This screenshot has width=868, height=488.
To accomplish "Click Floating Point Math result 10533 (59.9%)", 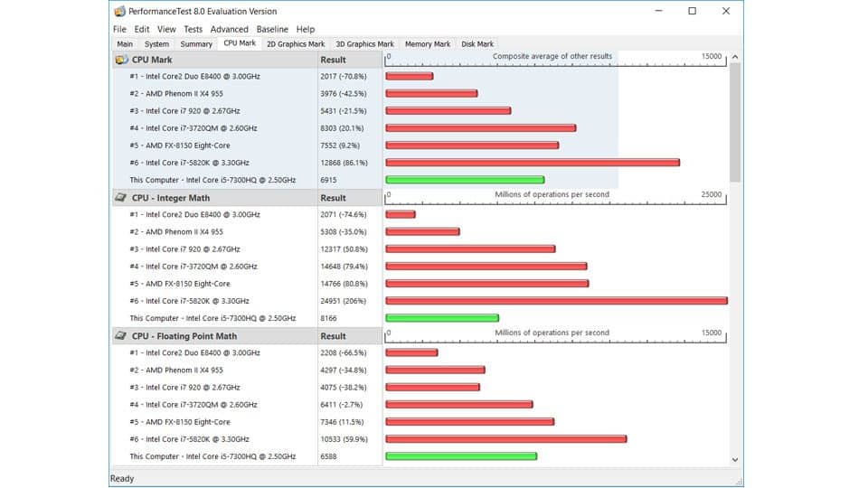I will click(x=344, y=439).
